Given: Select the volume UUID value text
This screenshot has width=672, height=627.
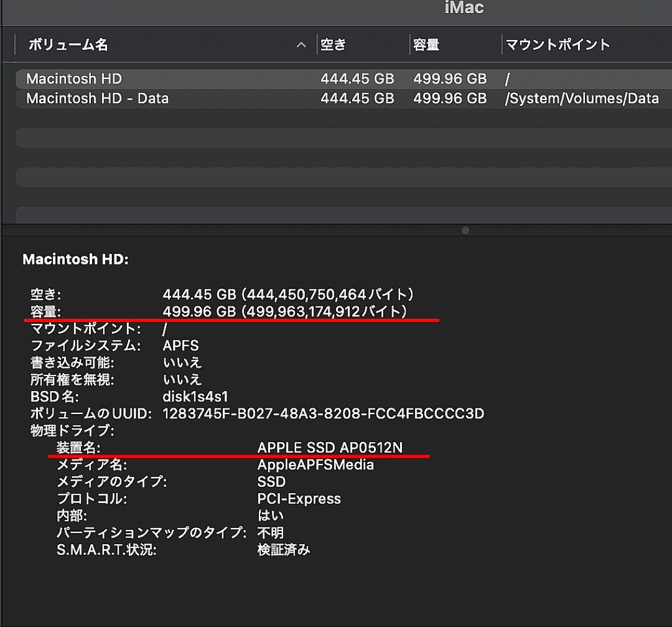Looking at the screenshot, I should point(322,413).
